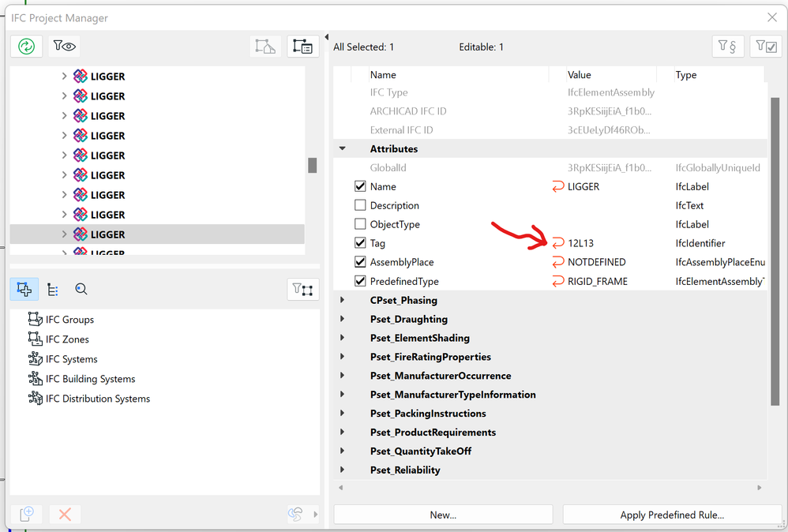Click the red return arrow beside LIGGER value
Viewport: 788px width, 532px height.
pyautogui.click(x=557, y=187)
